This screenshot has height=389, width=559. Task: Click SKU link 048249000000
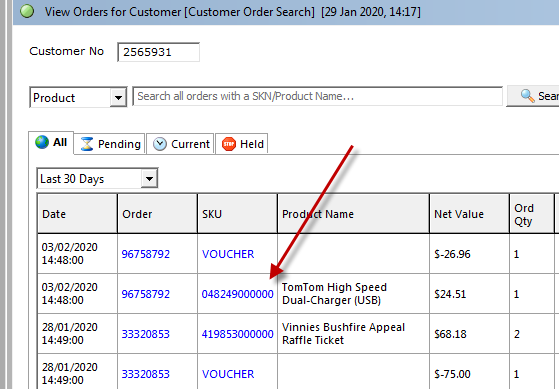pyautogui.click(x=237, y=294)
